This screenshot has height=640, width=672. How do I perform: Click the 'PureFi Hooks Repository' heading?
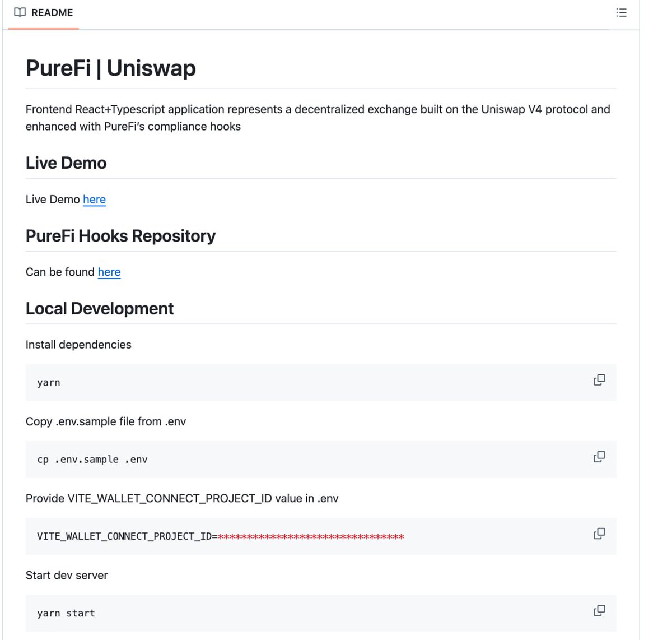(120, 236)
